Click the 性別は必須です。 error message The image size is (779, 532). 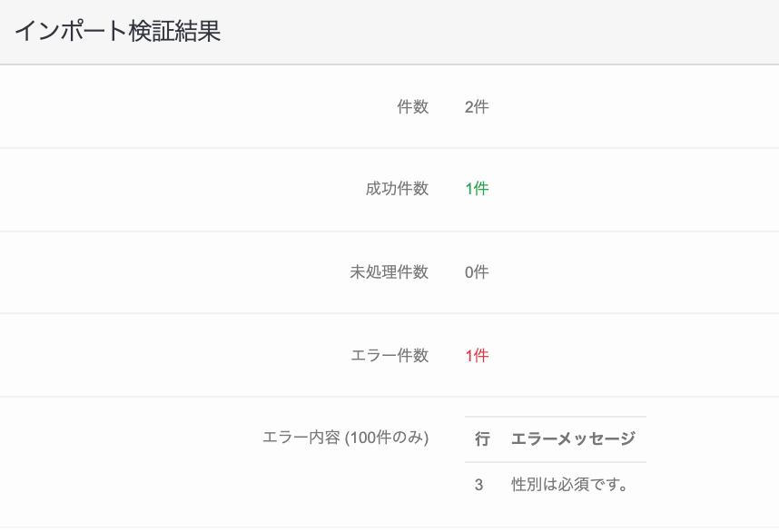tap(570, 485)
